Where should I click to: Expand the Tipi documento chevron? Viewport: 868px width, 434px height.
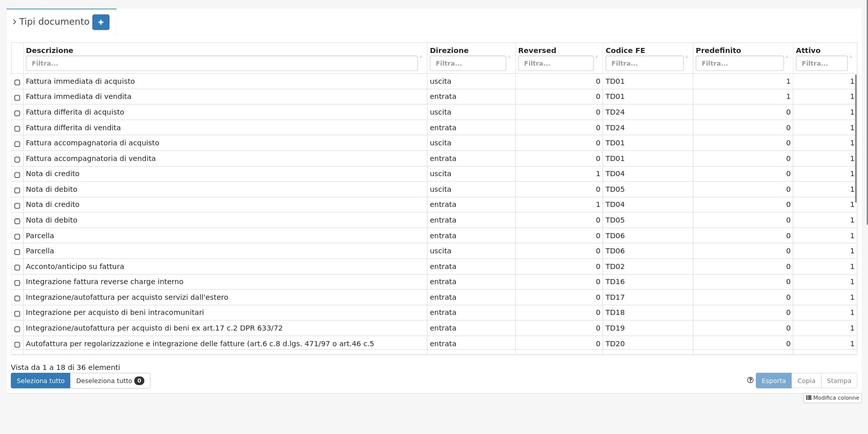pyautogui.click(x=15, y=22)
